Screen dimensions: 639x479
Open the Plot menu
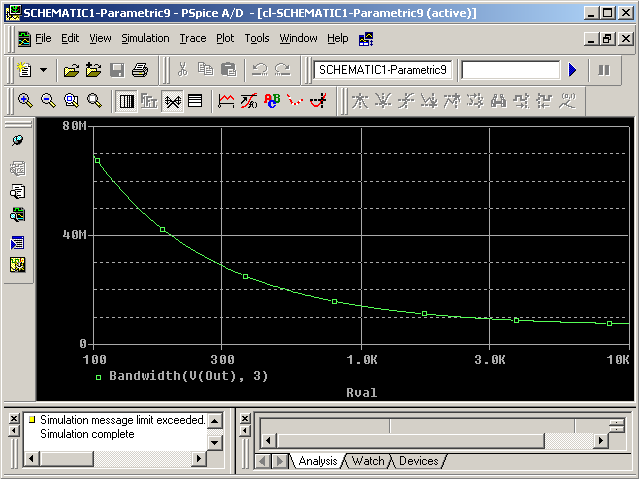[x=225, y=38]
